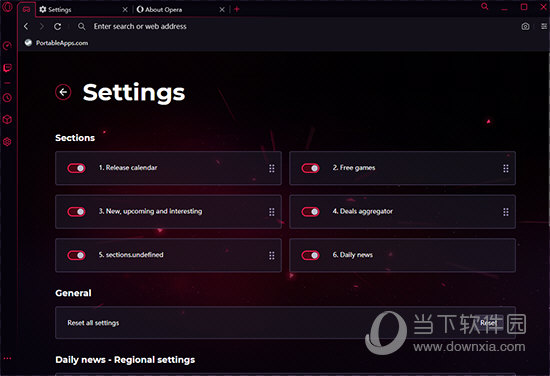Toggle the Deals aggregator section
Image resolution: width=550 pixels, height=376 pixels.
[x=310, y=212]
